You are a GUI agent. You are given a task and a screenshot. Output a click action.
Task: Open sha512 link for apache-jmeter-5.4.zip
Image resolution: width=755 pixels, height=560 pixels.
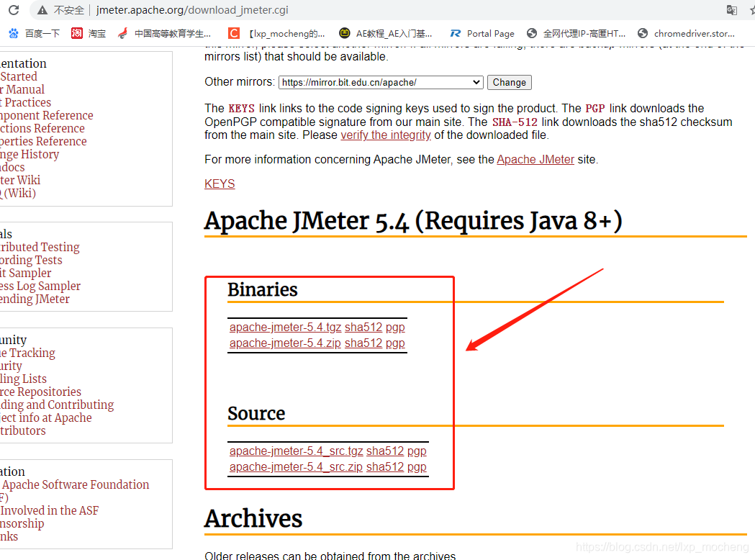pos(363,343)
